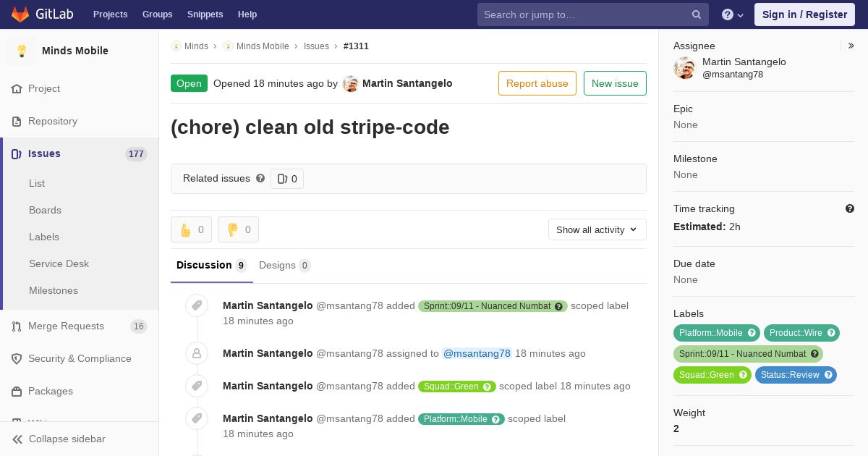Click the Related issues help icon
868x456 pixels.
pyautogui.click(x=260, y=178)
